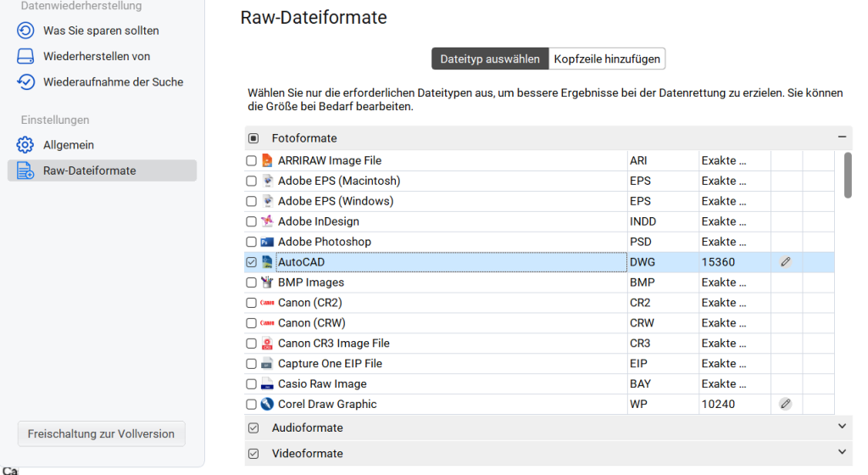Viewport: 868px width, 475px height.
Task: Check the Adobe Photoshop checkbox
Action: 251,242
